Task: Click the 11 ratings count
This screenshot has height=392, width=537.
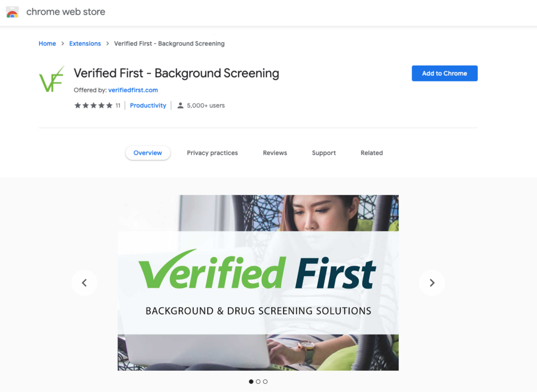Action: pos(118,106)
